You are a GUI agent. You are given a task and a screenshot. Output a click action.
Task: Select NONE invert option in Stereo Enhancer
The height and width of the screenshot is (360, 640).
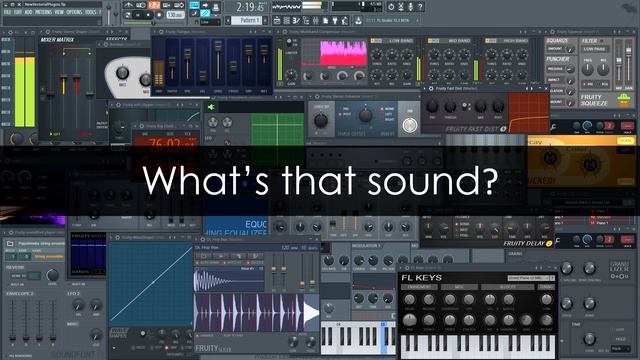[x=388, y=109]
